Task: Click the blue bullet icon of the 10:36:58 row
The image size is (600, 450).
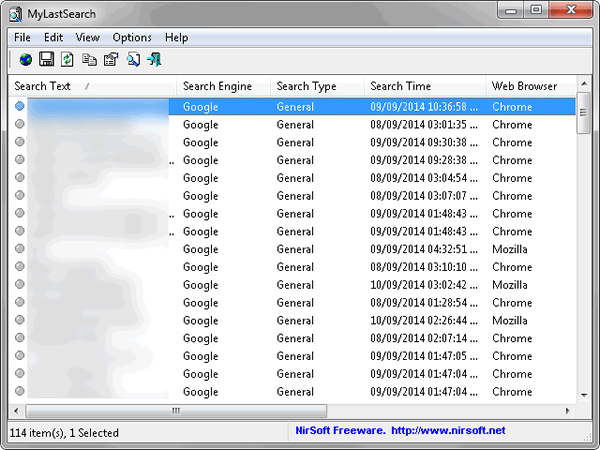Action: [20, 106]
